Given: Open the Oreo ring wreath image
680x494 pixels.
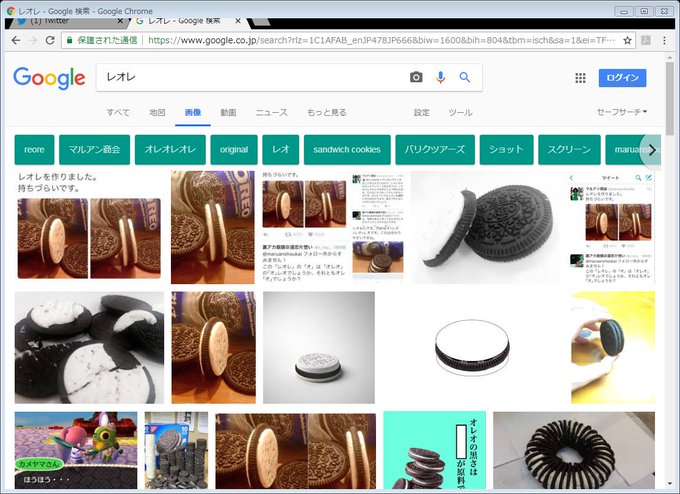Looking at the screenshot, I should point(574,450).
